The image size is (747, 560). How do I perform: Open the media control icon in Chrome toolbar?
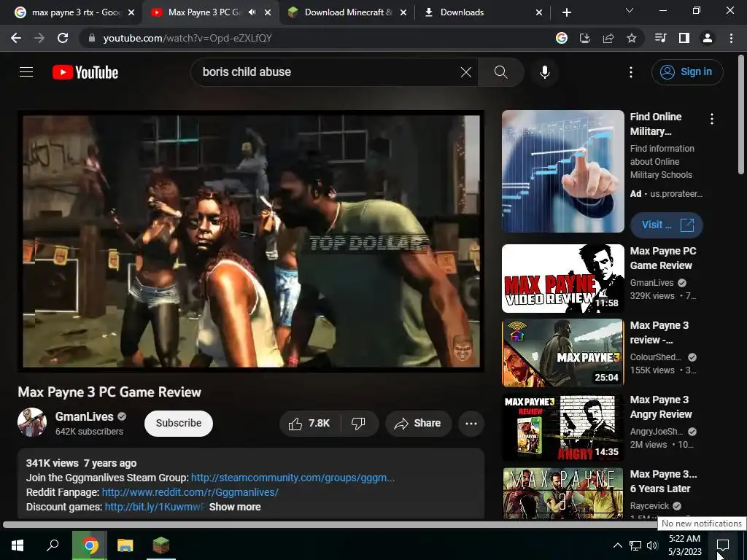(x=660, y=38)
